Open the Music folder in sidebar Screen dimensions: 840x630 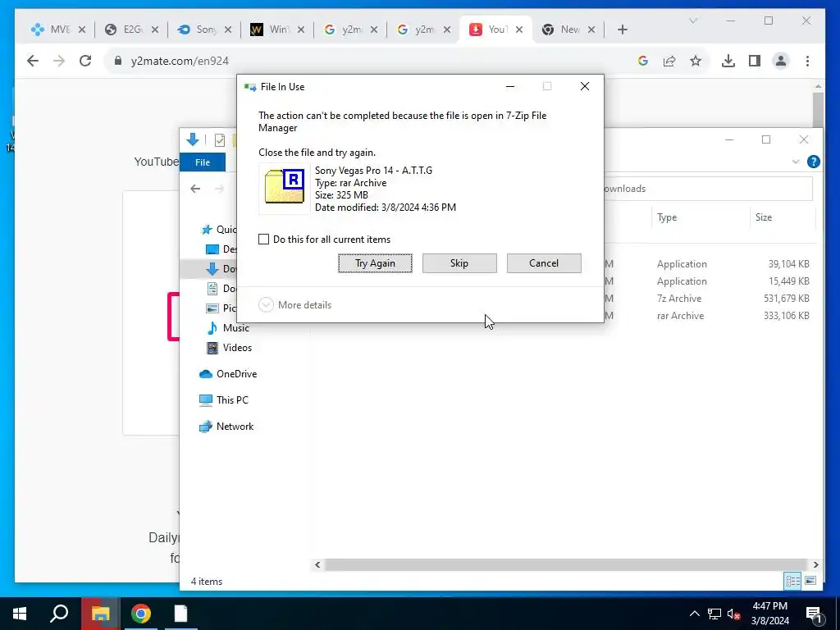(229, 328)
